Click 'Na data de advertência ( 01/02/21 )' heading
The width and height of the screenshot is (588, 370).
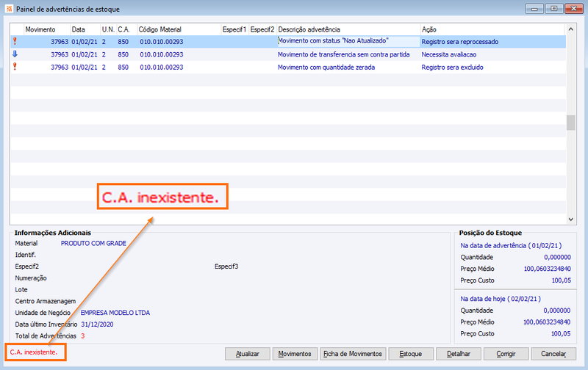tap(511, 246)
